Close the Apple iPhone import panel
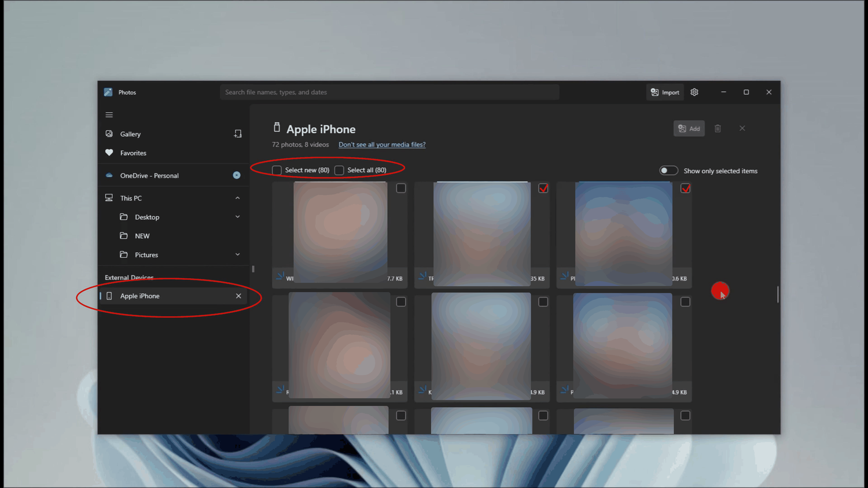 click(742, 128)
